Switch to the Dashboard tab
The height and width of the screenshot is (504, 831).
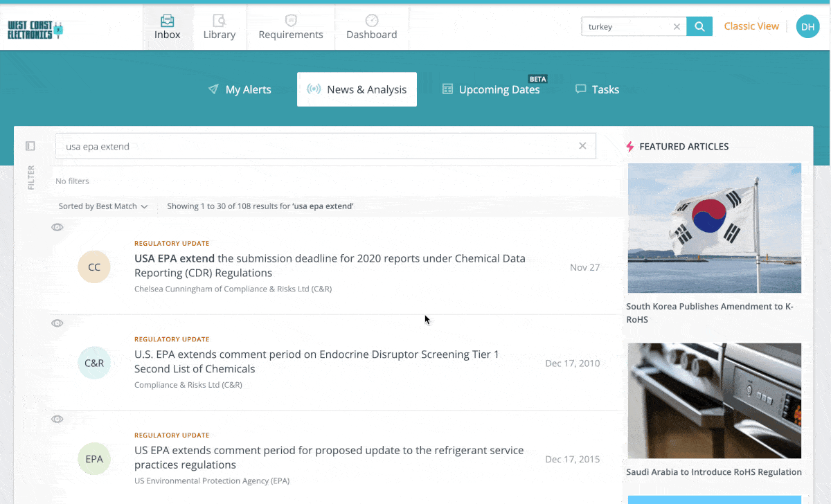[x=372, y=28]
